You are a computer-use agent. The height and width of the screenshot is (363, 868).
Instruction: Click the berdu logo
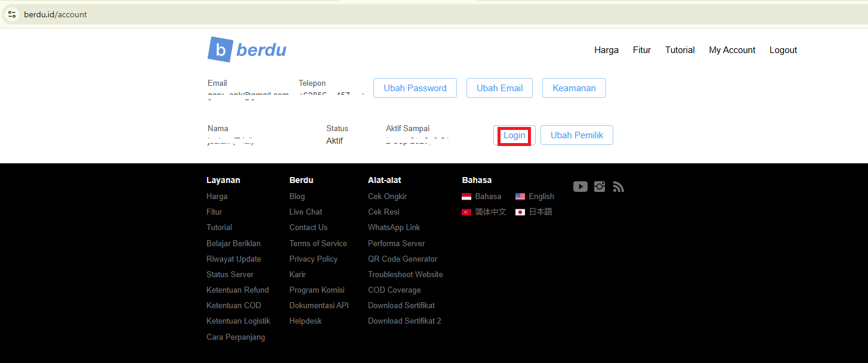click(247, 49)
